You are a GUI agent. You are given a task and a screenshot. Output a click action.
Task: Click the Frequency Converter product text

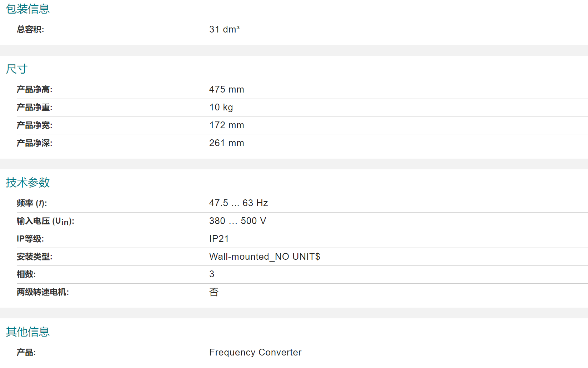[x=255, y=352]
